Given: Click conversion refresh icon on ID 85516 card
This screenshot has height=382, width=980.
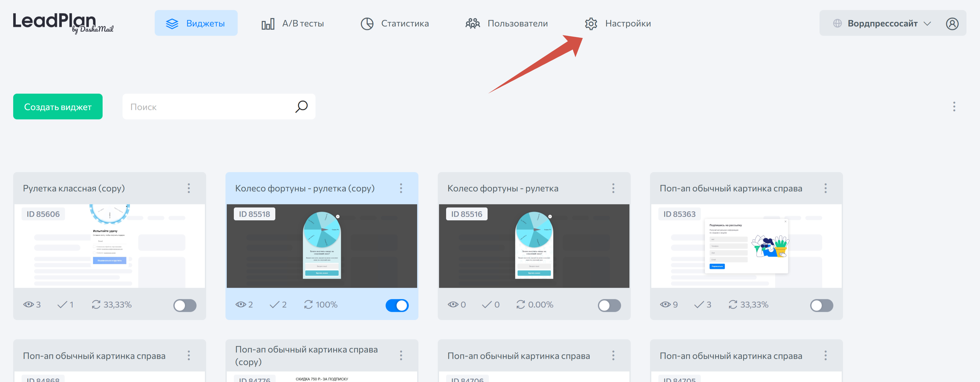Looking at the screenshot, I should (x=520, y=305).
